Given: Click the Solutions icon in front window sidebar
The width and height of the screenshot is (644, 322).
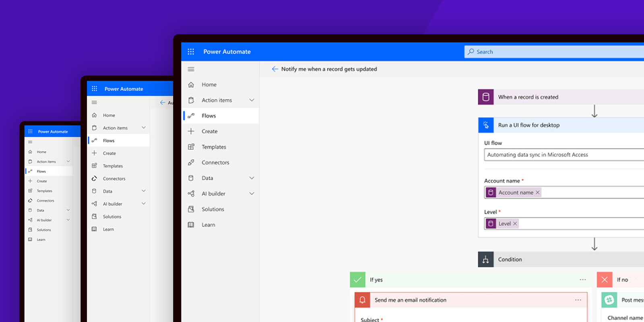Looking at the screenshot, I should pos(191,209).
